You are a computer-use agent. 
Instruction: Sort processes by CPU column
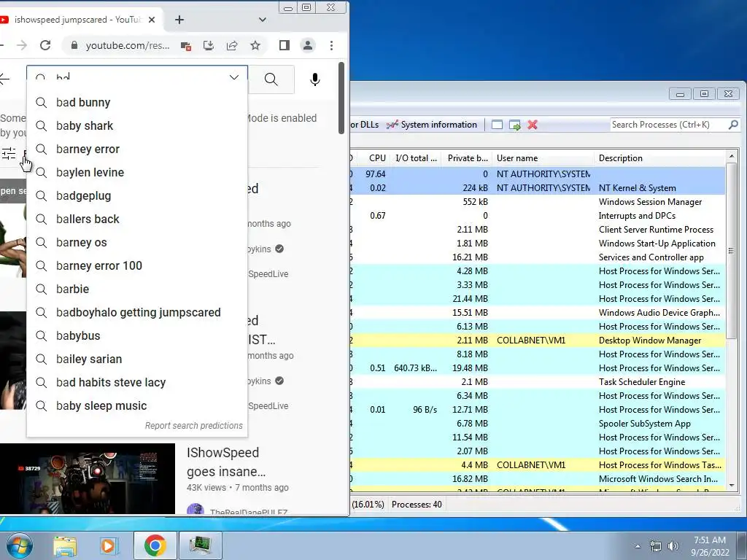[373, 158]
